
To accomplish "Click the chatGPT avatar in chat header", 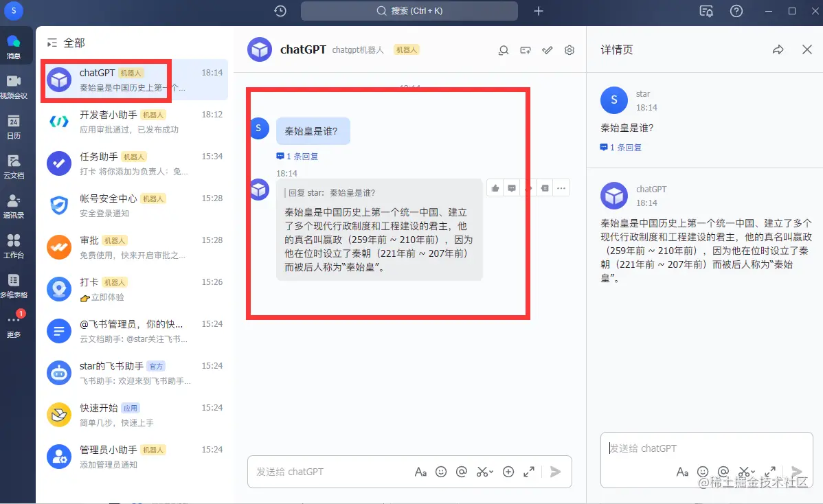I will (x=259, y=50).
